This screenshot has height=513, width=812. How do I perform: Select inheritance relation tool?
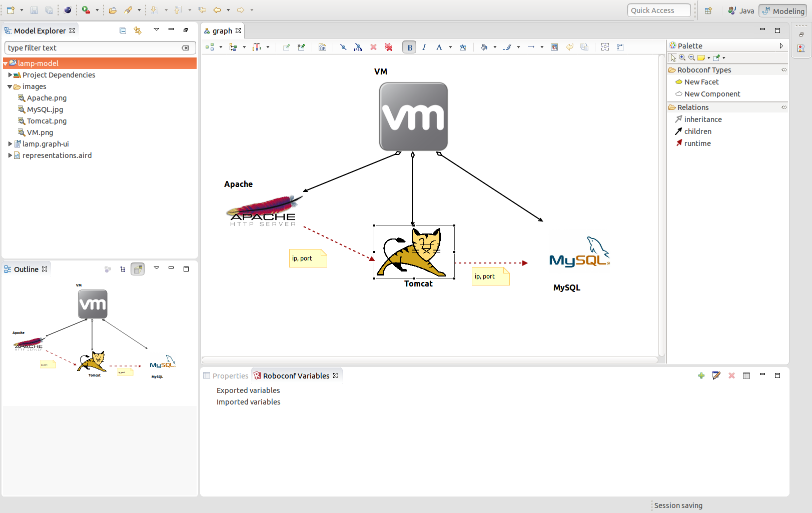(x=698, y=119)
